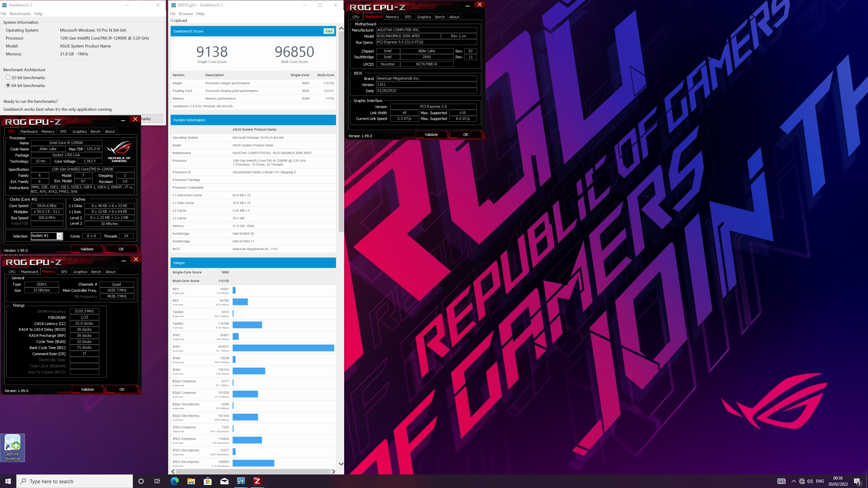Open volume control tray icon
This screenshot has height=488, width=868.
pyautogui.click(x=810, y=481)
